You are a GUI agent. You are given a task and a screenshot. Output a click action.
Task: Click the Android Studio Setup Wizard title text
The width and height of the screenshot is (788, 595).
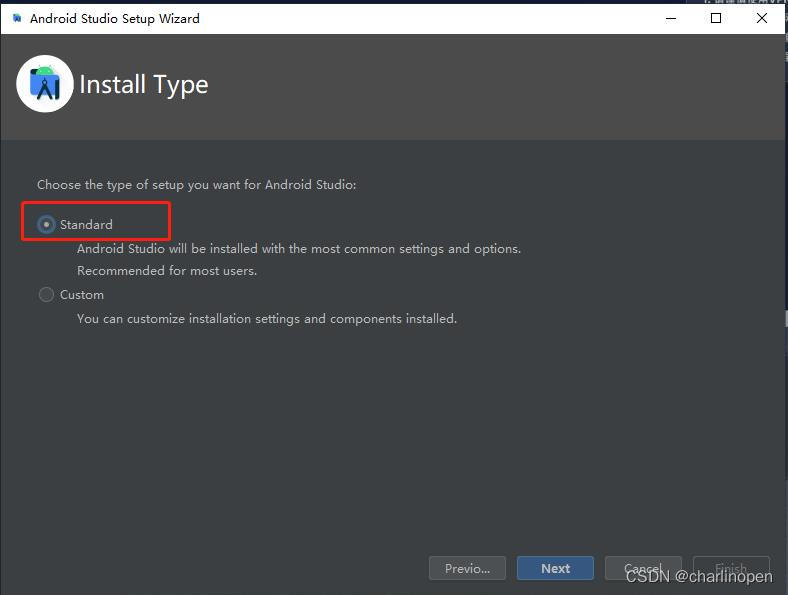pyautogui.click(x=114, y=18)
